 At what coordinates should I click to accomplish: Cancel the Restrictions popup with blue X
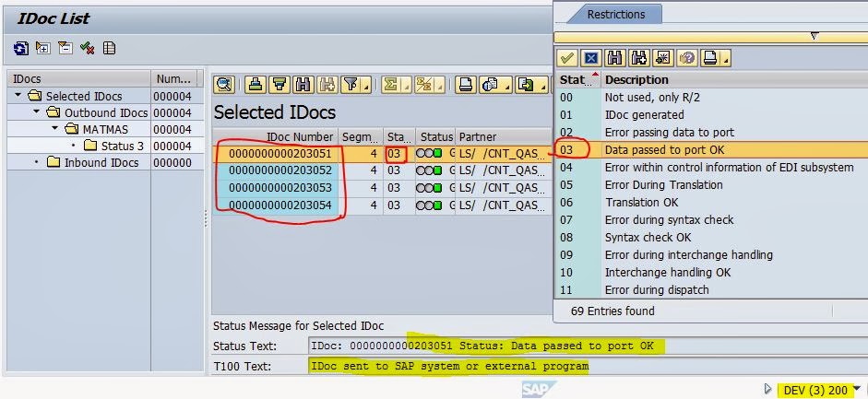coord(591,57)
